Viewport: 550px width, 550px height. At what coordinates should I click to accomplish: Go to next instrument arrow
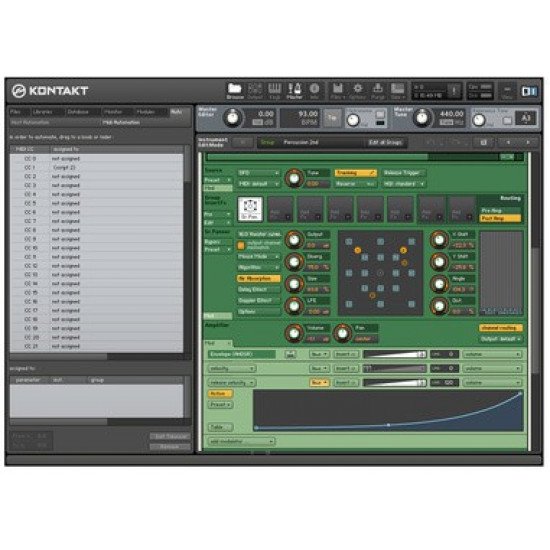(x=528, y=142)
